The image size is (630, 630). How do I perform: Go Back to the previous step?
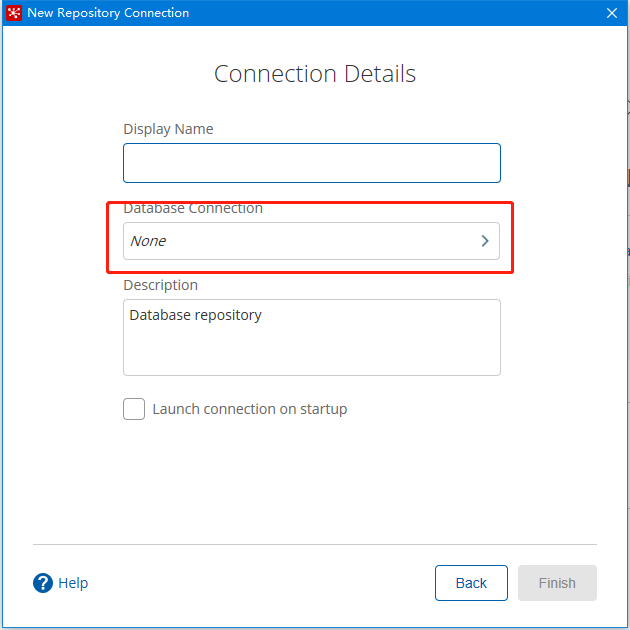pyautogui.click(x=471, y=583)
